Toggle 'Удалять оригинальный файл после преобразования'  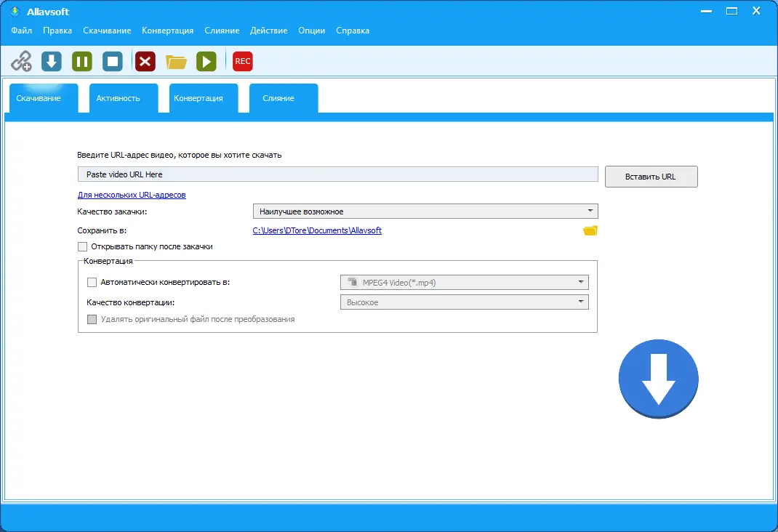pyautogui.click(x=93, y=319)
